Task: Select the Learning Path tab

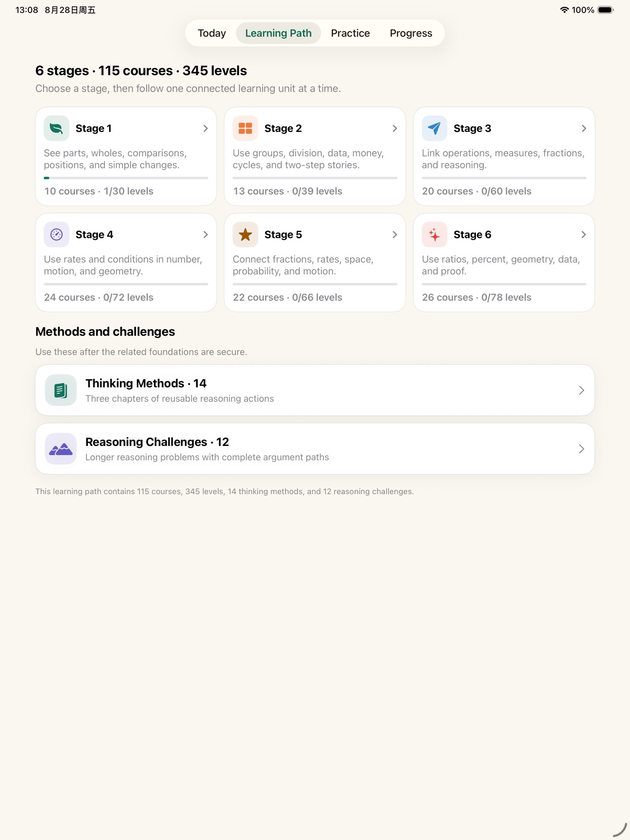Action: tap(278, 33)
